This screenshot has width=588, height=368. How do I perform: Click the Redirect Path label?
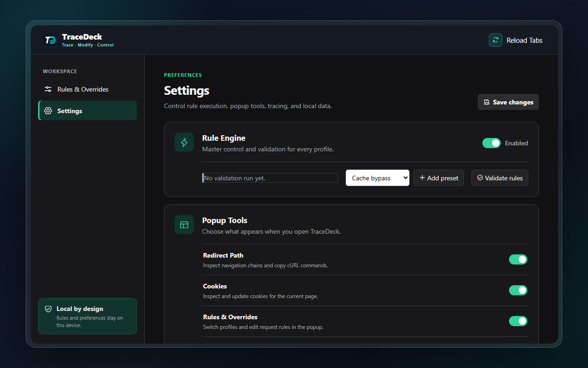[x=223, y=255]
